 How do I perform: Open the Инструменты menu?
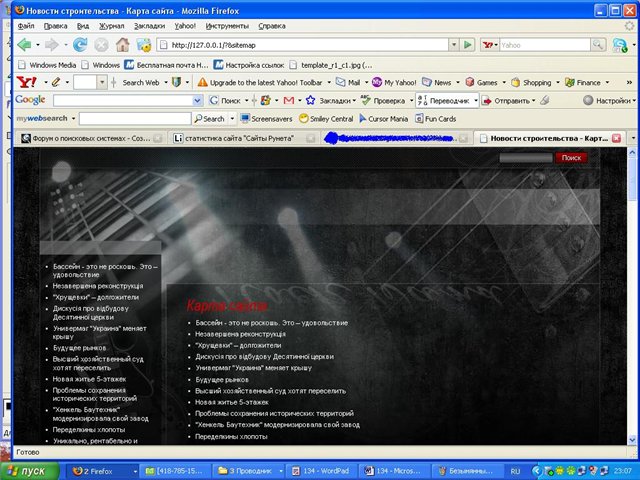pyautogui.click(x=227, y=26)
